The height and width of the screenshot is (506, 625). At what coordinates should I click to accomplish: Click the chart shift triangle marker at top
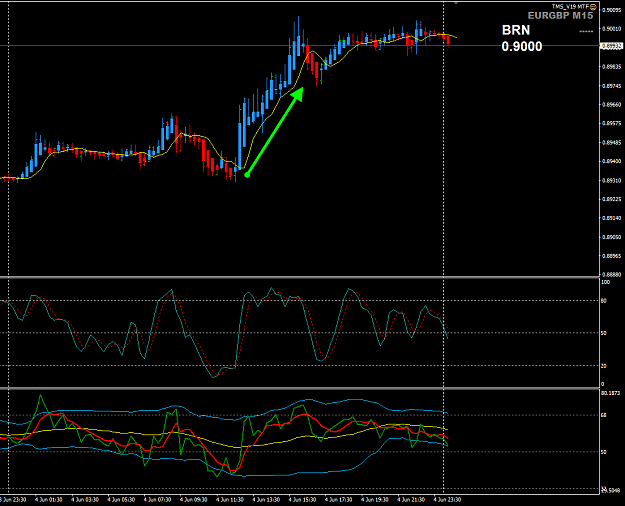456,2
